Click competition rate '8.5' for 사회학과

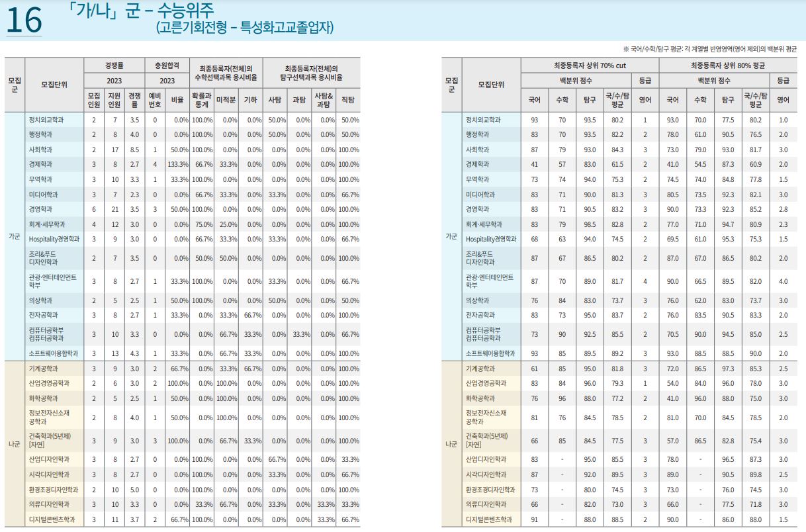click(x=134, y=150)
